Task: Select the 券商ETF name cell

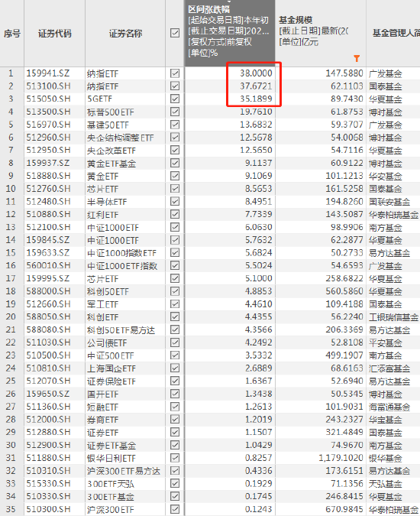Action: point(102,420)
